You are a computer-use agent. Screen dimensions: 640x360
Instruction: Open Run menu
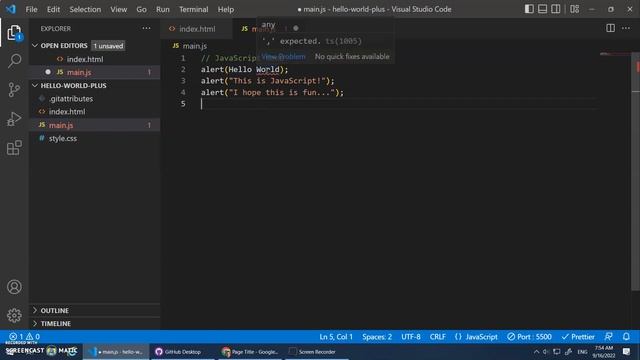[x=162, y=9]
